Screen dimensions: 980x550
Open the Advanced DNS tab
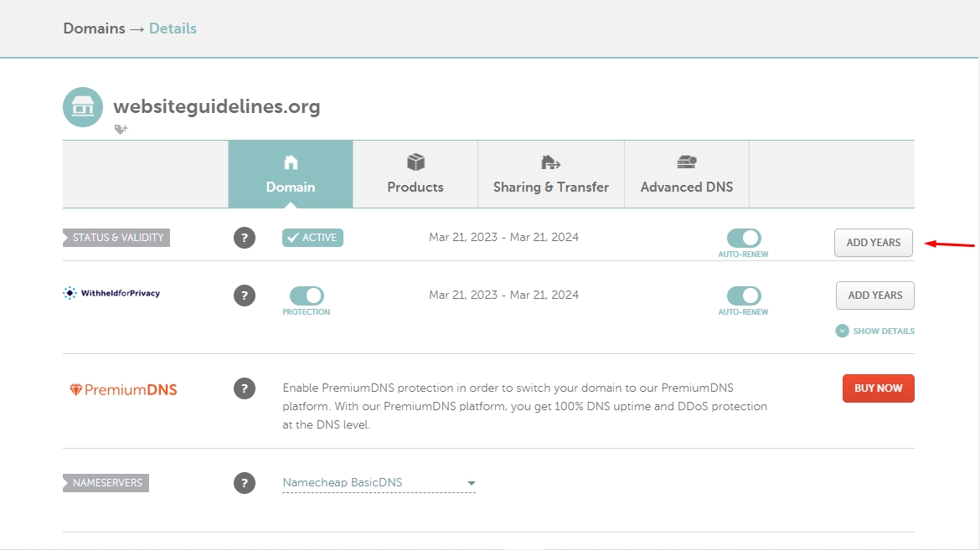(x=687, y=174)
